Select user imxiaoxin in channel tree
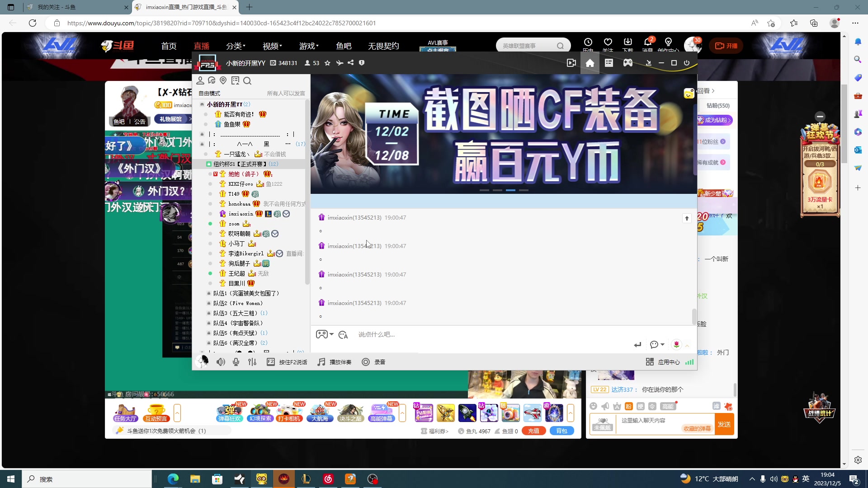Image resolution: width=868 pixels, height=488 pixels. pyautogui.click(x=241, y=214)
